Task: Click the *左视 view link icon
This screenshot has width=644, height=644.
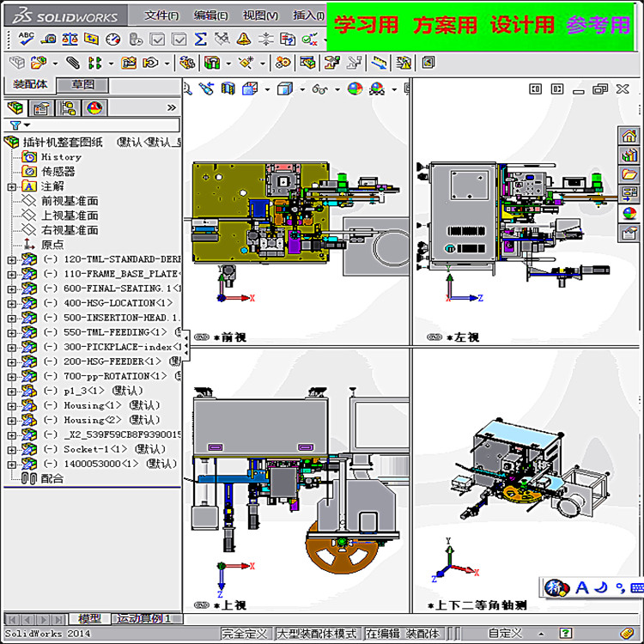Action: point(434,337)
